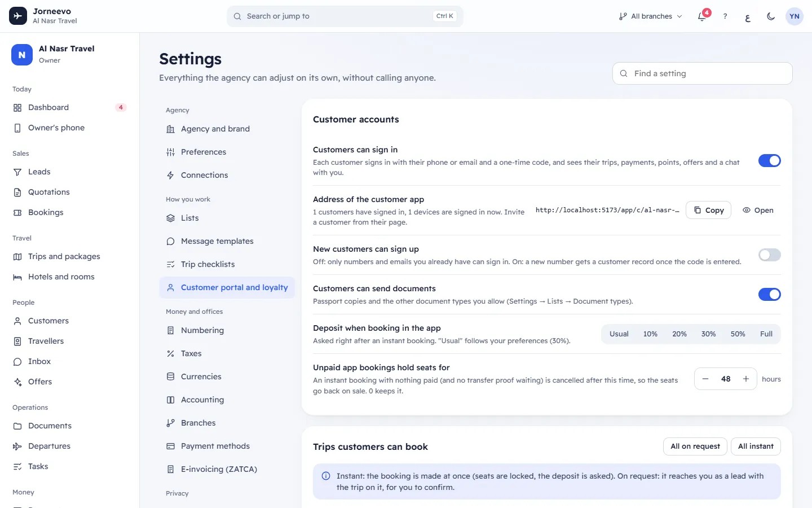Open Owner's phone page
812x508 pixels.
tap(69, 128)
